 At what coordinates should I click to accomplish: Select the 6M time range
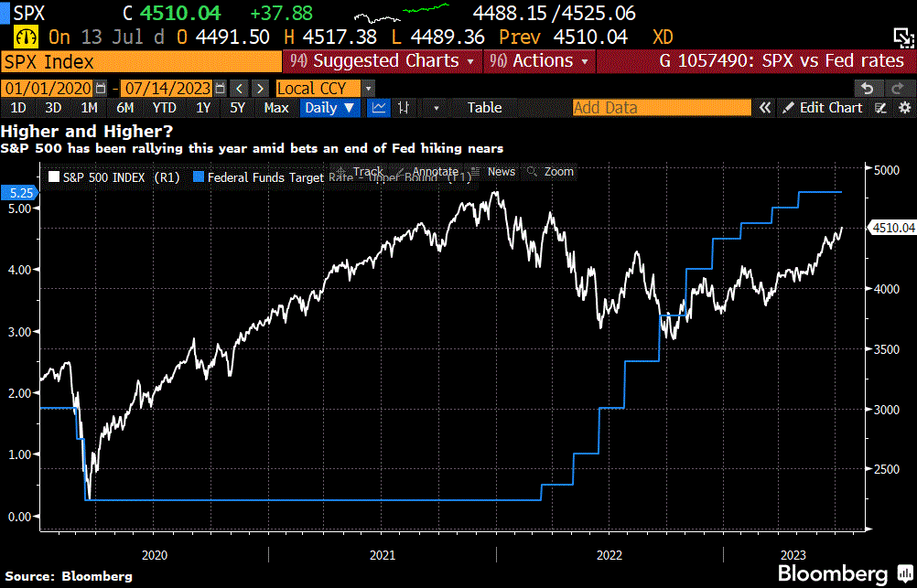click(125, 108)
